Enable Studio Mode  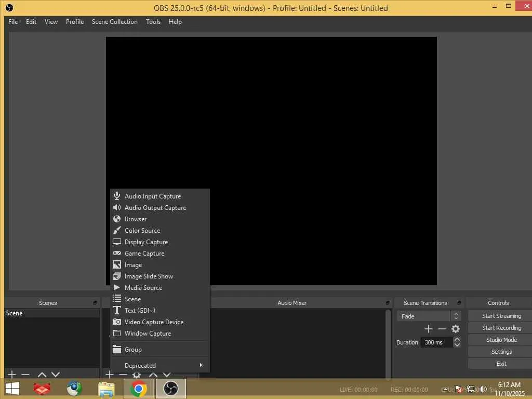click(501, 340)
